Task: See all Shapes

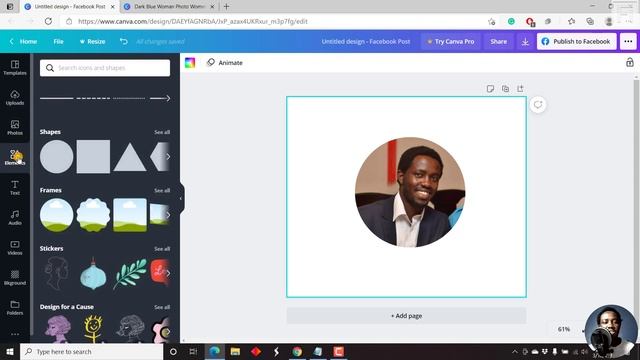Action: (162, 132)
